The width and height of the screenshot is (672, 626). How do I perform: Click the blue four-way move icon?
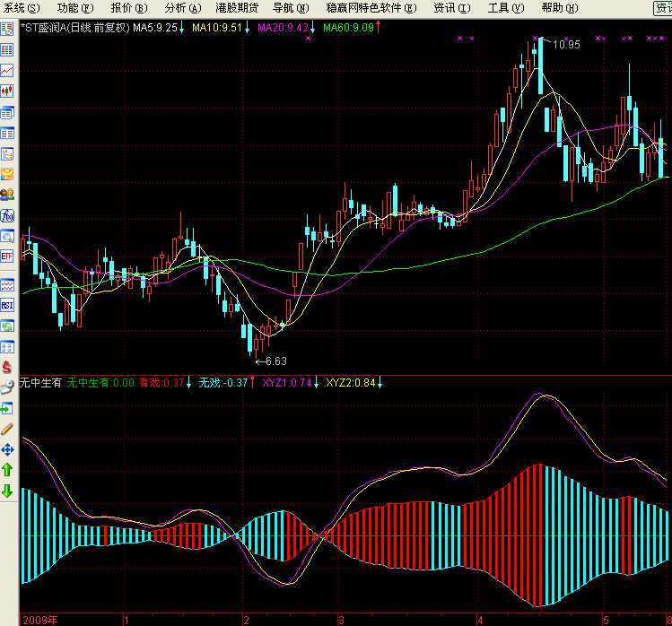click(x=7, y=449)
